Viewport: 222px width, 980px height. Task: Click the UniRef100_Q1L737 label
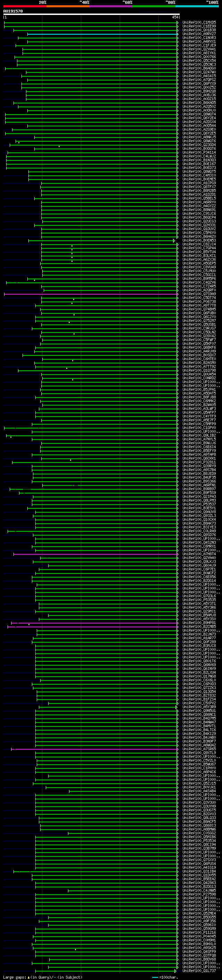tap(199, 971)
